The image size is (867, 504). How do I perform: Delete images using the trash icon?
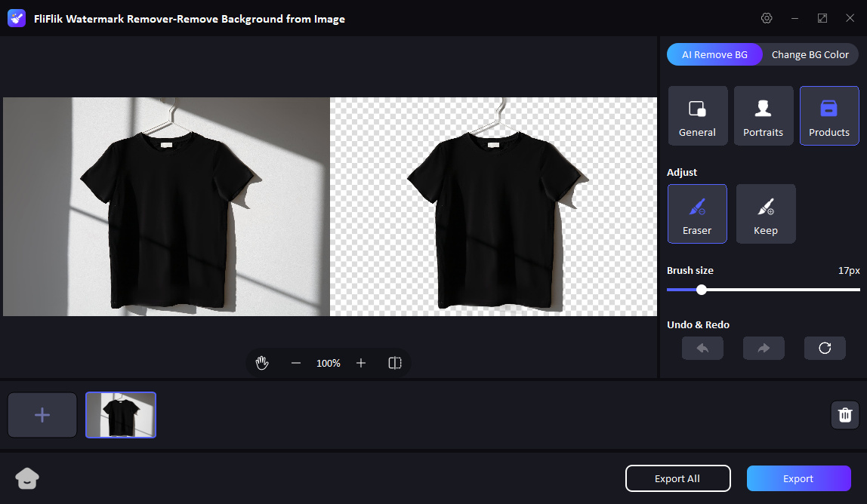click(x=844, y=415)
